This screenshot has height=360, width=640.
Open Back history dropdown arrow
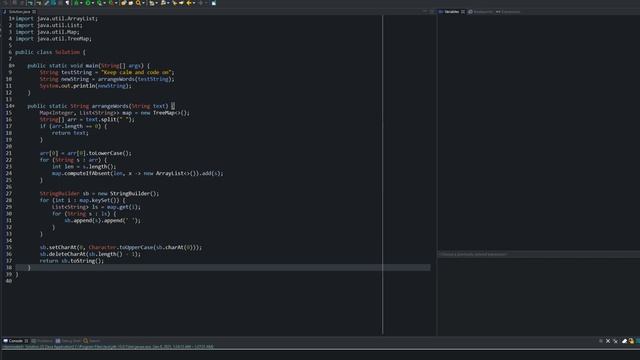tap(194, 3)
